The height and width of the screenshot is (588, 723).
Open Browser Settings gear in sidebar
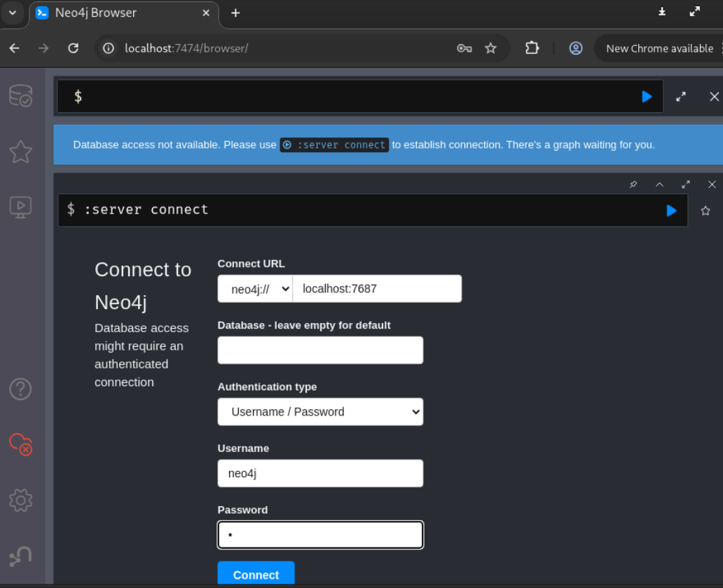tap(21, 500)
